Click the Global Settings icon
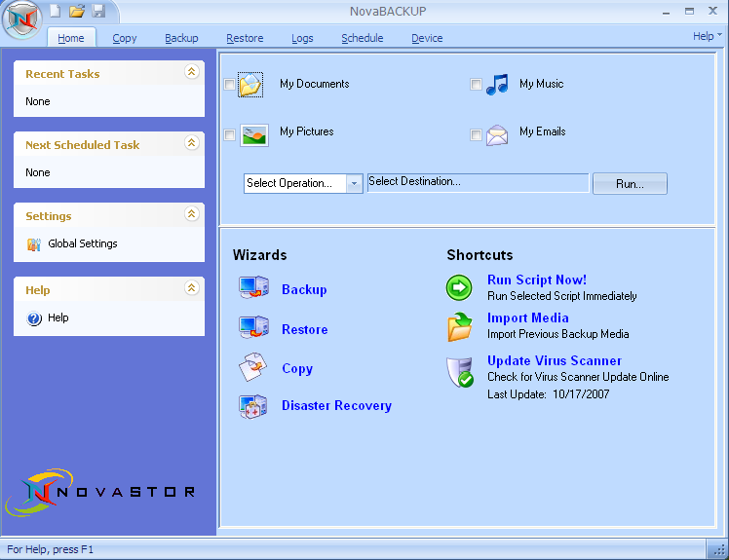 click(33, 244)
